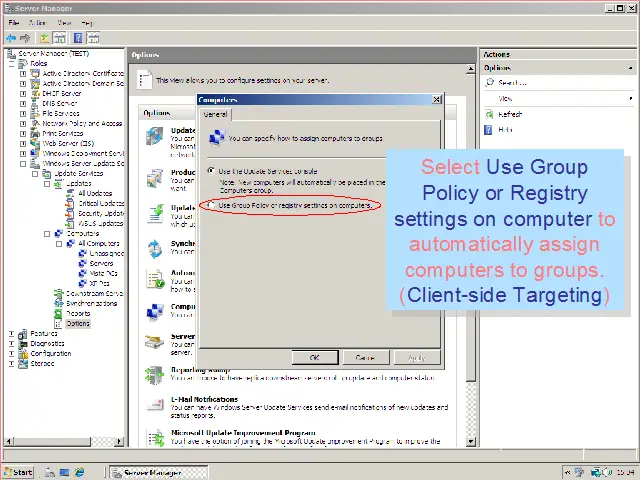
Task: Open the View menu
Action: (x=64, y=23)
